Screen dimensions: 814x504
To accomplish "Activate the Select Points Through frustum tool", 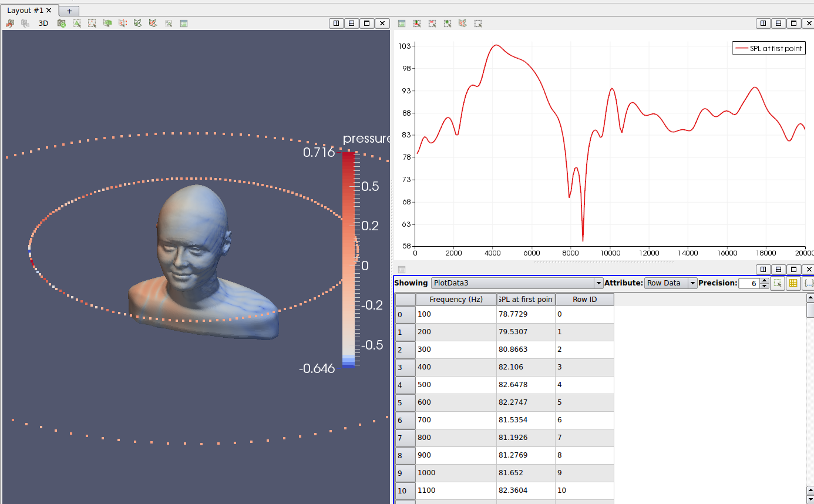I will tap(123, 23).
